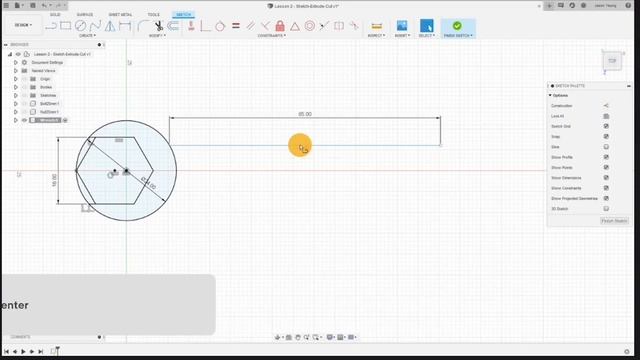640x360 pixels.
Task: Apply the Horizontal/Vertical constraint
Action: pyautogui.click(x=191, y=26)
